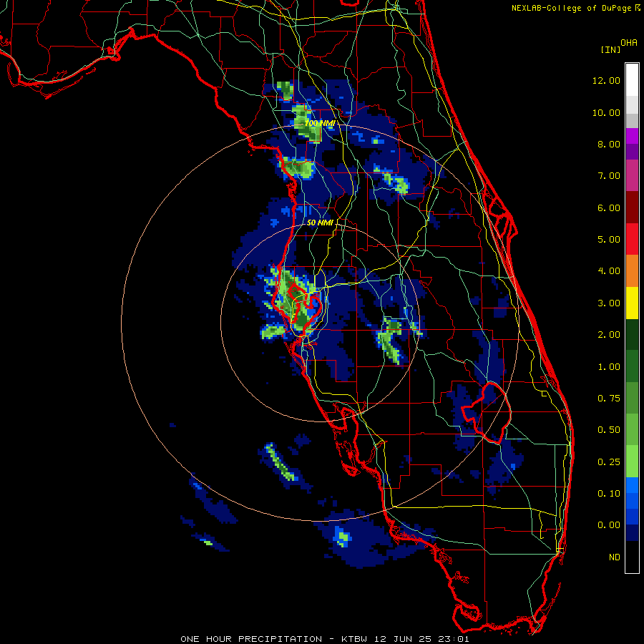
Task: Click the One Hour Precipitation KTBW caption
Action: coord(325,639)
